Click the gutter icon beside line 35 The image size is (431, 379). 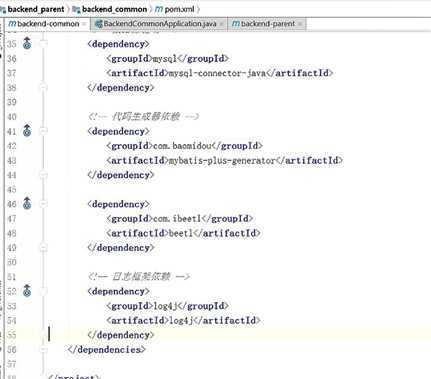pos(27,43)
